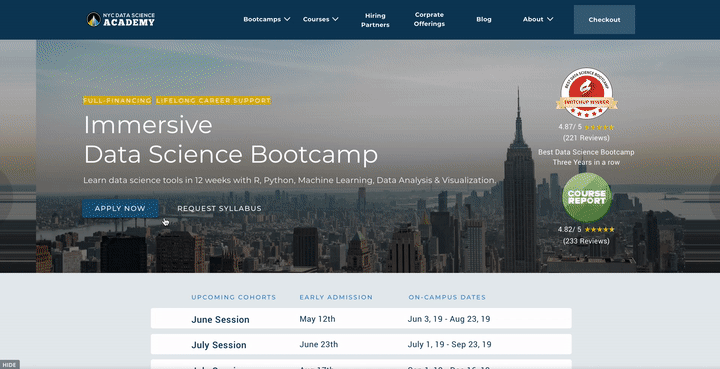This screenshot has height=369, width=720.
Task: Click the Apply Now button
Action: tap(120, 208)
